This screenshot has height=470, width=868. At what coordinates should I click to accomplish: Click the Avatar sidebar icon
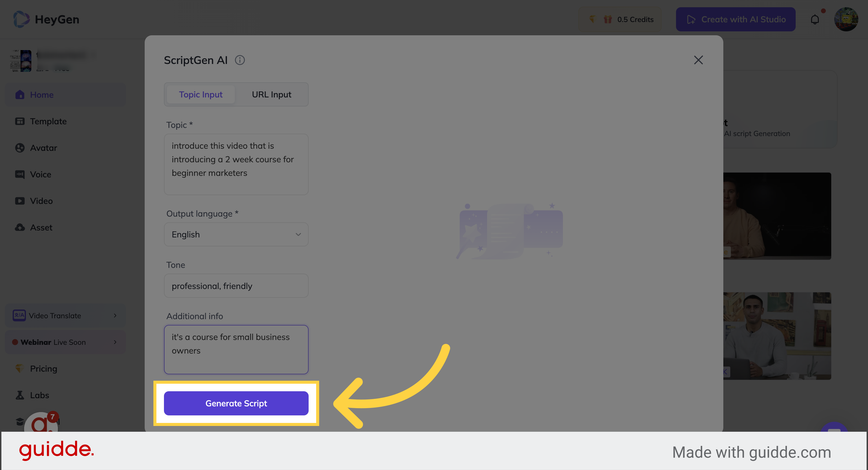click(x=20, y=148)
